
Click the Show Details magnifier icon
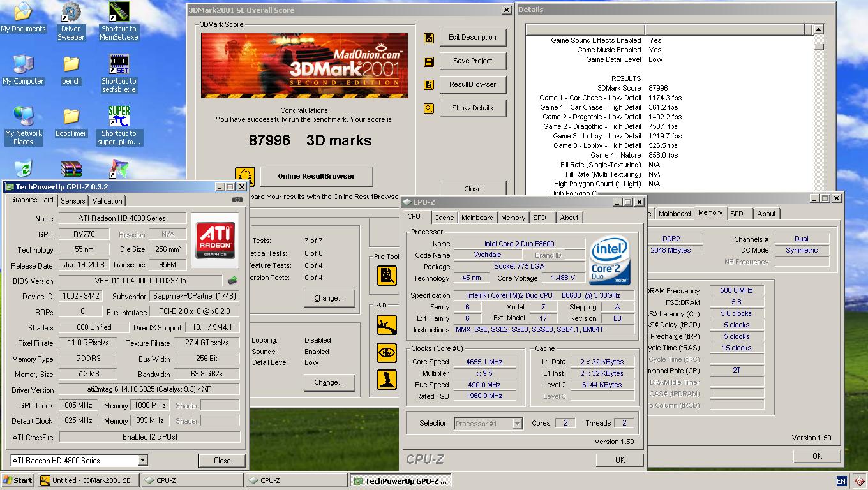pos(429,108)
